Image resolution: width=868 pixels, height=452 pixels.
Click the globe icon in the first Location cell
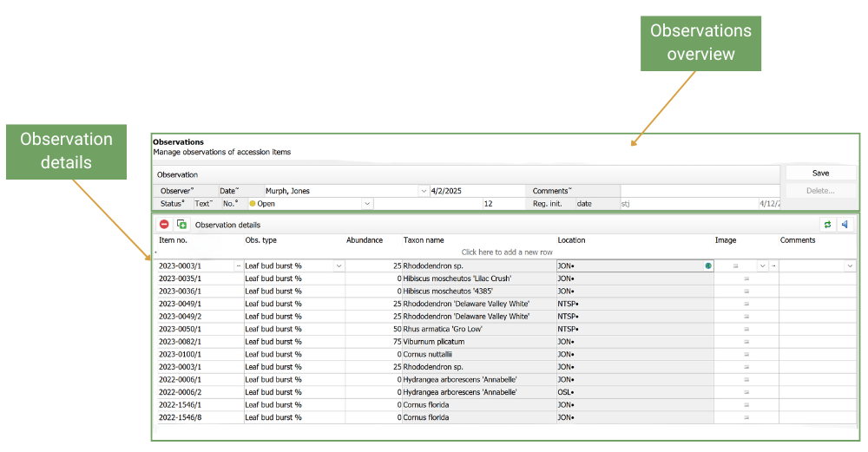tap(708, 266)
